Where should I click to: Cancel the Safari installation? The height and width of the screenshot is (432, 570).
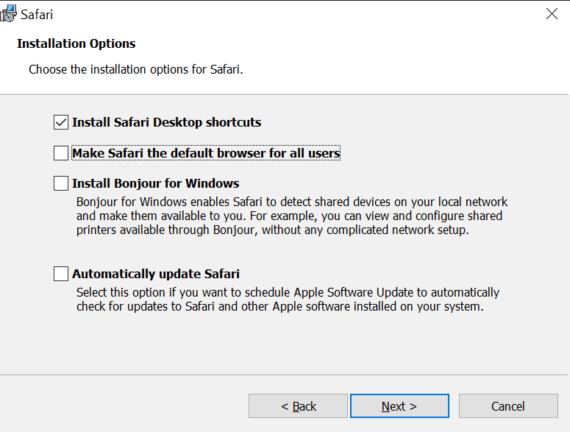508,406
